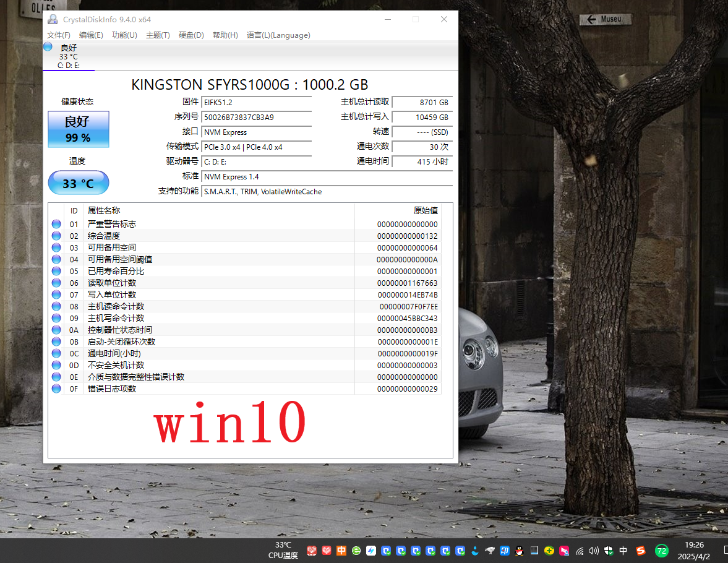This screenshot has width=728, height=563.
Task: Click the green 72 circle tray icon
Action: (661, 551)
